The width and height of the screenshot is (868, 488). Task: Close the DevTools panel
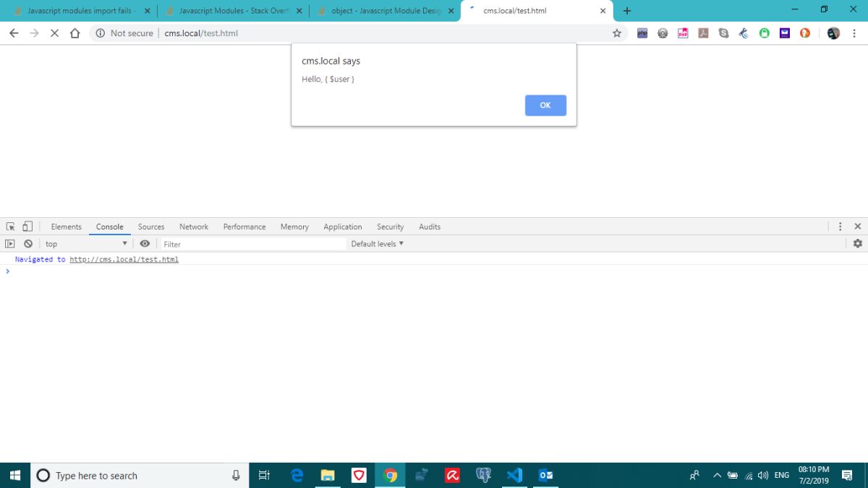coord(858,227)
